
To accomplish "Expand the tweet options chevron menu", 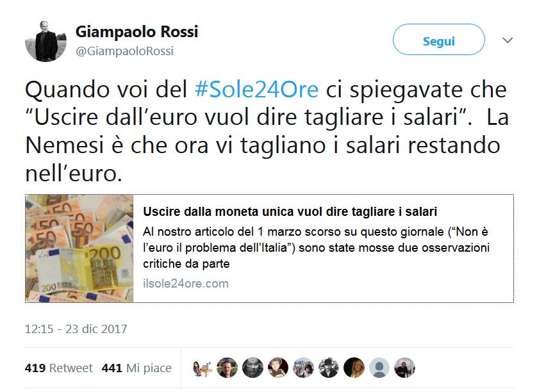I will click(508, 40).
